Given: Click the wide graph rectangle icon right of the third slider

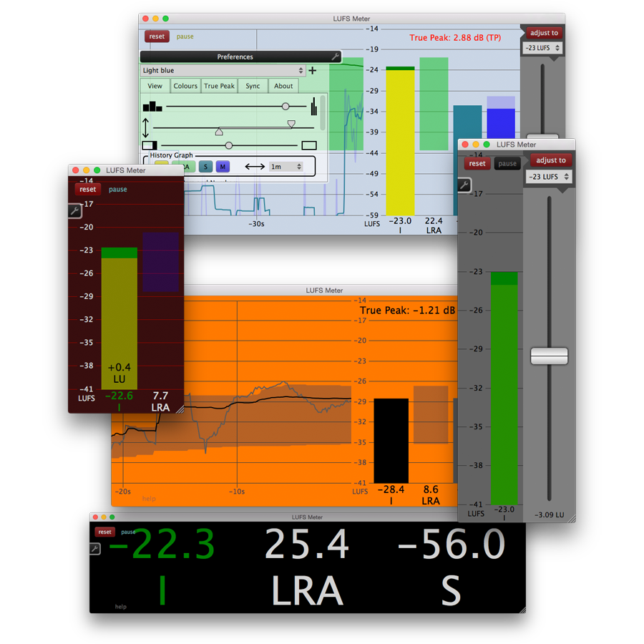Looking at the screenshot, I should (x=309, y=145).
